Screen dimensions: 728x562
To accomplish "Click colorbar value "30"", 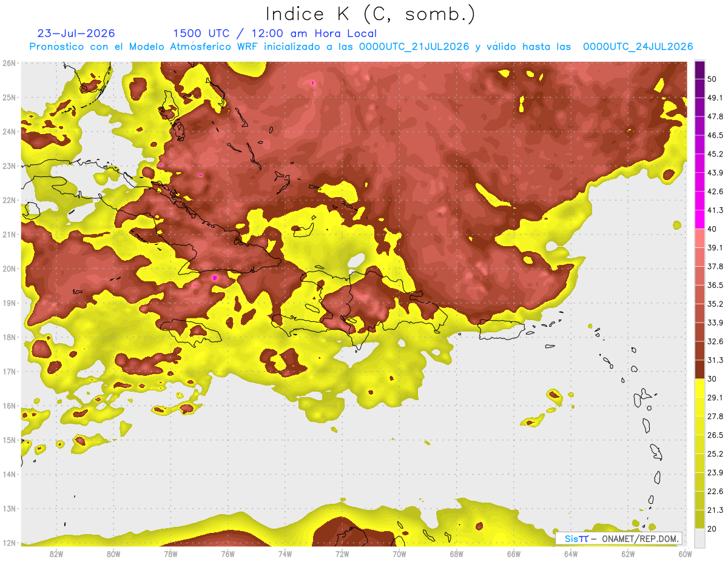I will click(713, 379).
